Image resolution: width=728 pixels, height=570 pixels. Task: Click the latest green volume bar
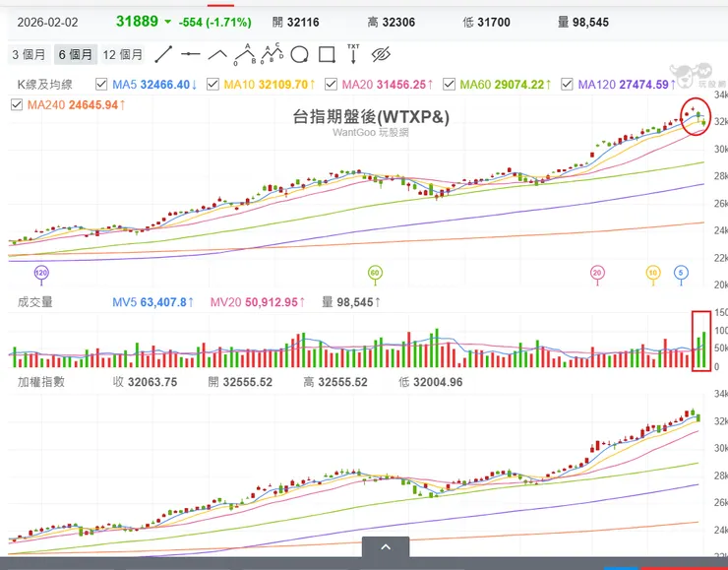704,349
